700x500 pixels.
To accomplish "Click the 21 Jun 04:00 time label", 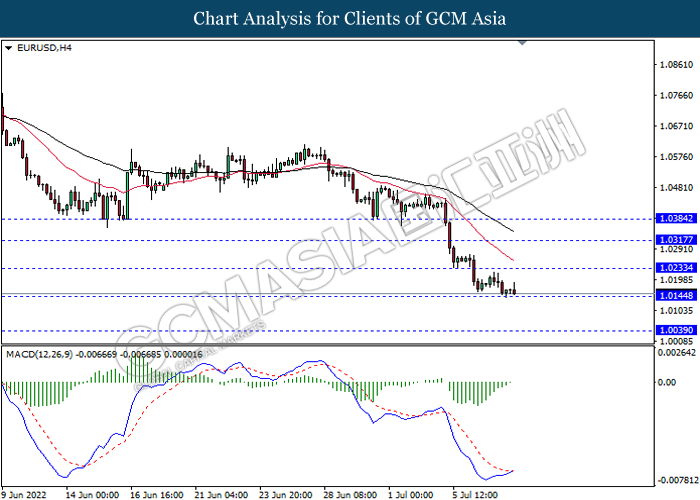I will pyautogui.click(x=221, y=495).
